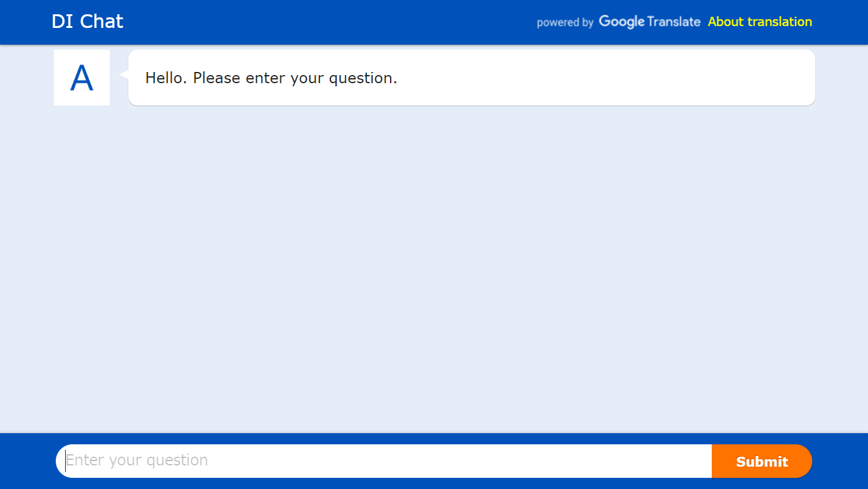Click the phrase Please enter your question

(295, 78)
